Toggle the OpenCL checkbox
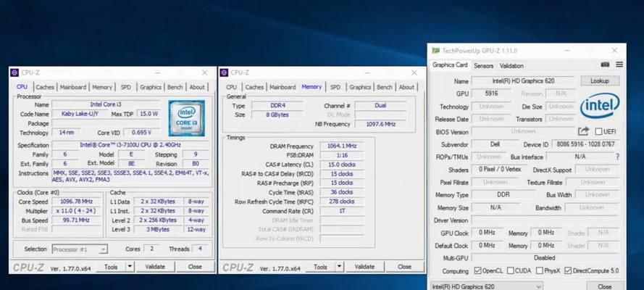Screen dimensions: 644x290 (x=477, y=270)
